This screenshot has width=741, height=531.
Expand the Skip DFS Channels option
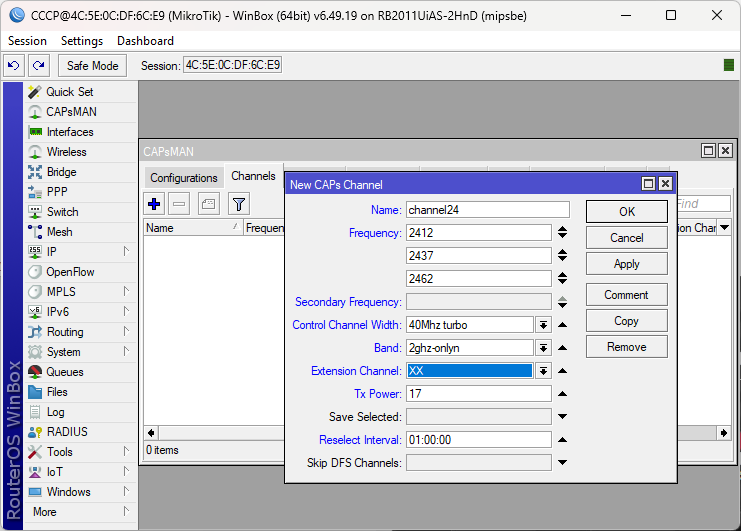tap(562, 462)
